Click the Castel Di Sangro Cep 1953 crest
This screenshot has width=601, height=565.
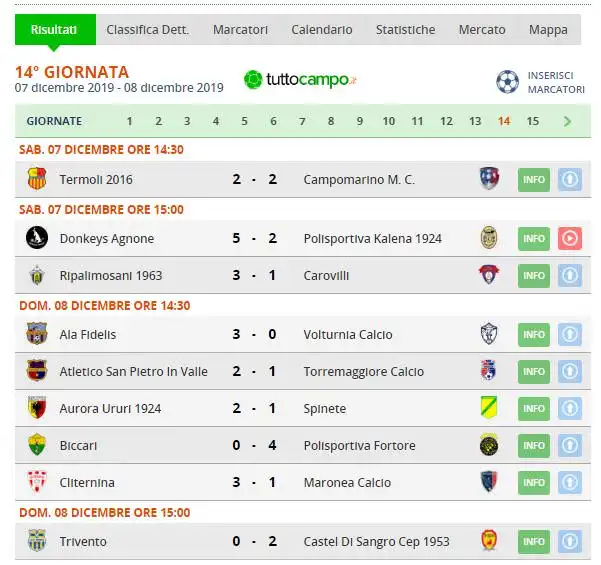click(489, 540)
